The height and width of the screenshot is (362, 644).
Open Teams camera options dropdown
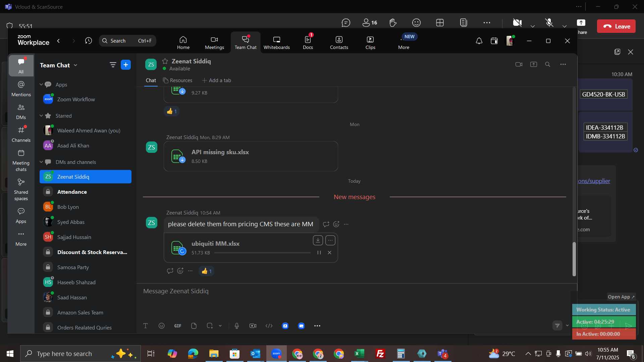click(x=533, y=25)
